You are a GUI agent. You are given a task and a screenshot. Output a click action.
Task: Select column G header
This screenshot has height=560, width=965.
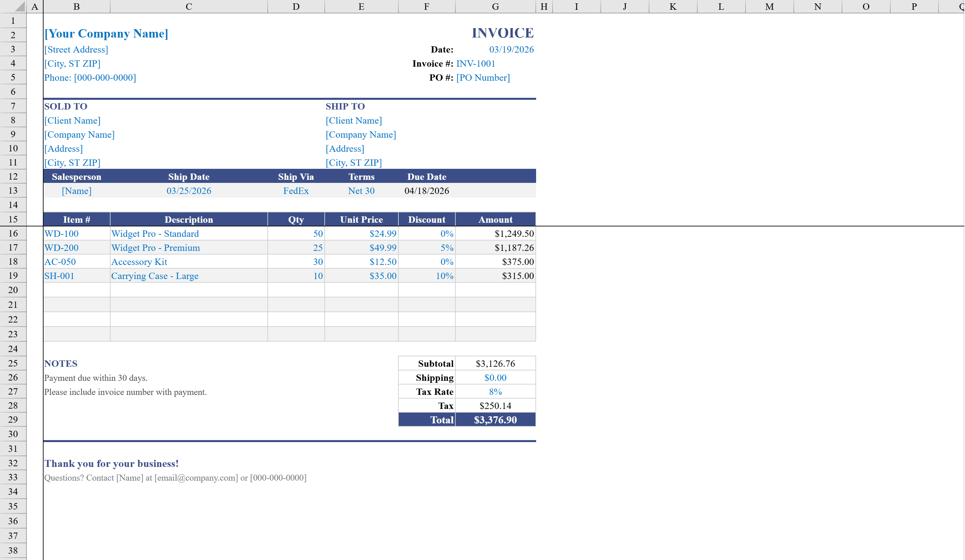click(x=496, y=6)
